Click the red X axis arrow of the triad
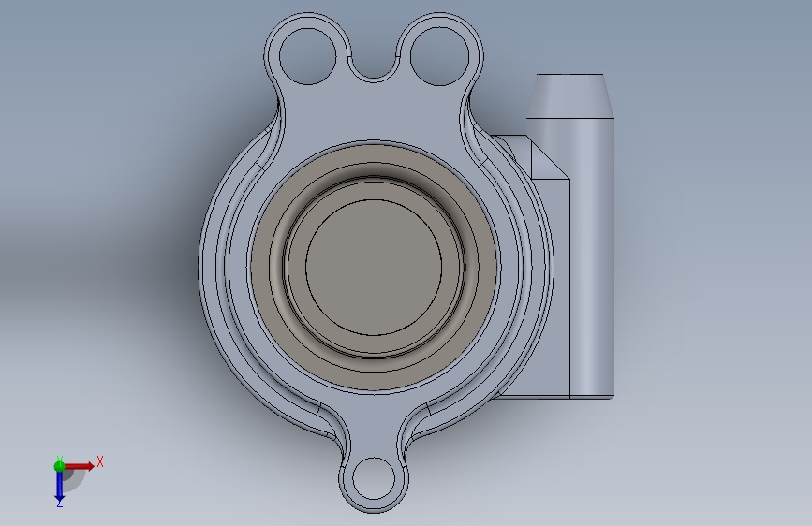This screenshot has height=526, width=812. click(80, 466)
